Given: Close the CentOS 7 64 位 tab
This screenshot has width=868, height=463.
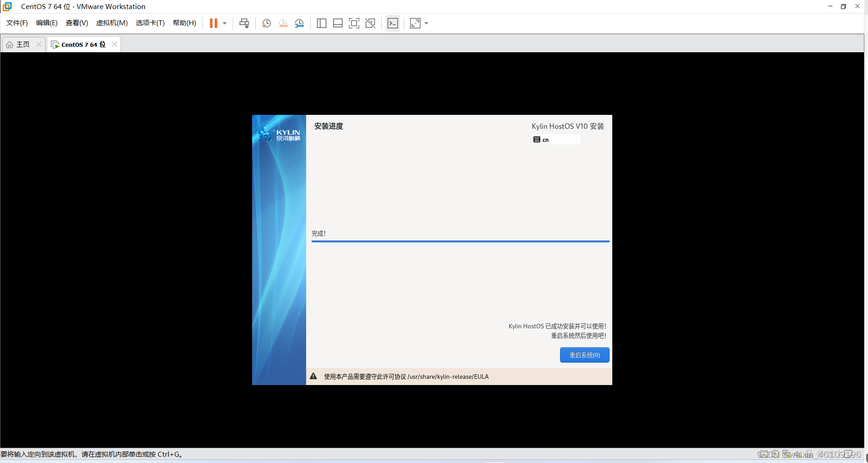Looking at the screenshot, I should coord(114,44).
